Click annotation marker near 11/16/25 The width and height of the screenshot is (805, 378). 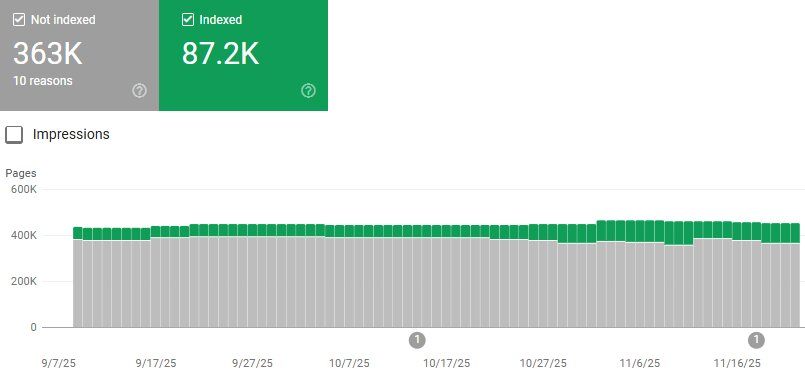[756, 339]
